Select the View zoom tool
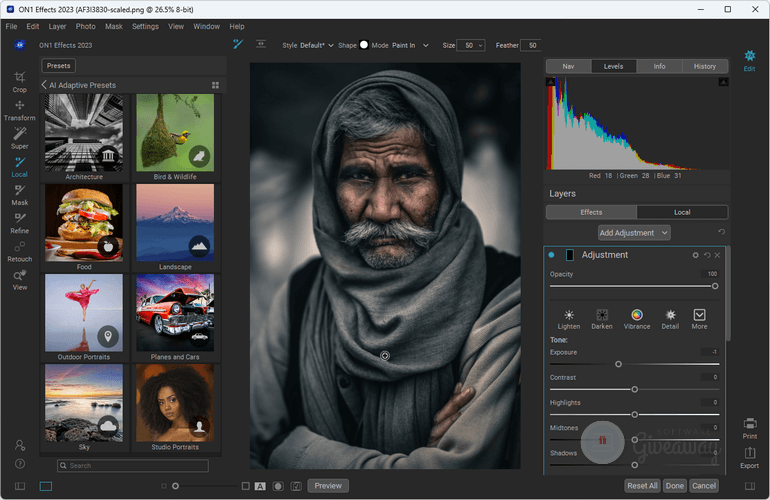The image size is (770, 500). coord(20,279)
